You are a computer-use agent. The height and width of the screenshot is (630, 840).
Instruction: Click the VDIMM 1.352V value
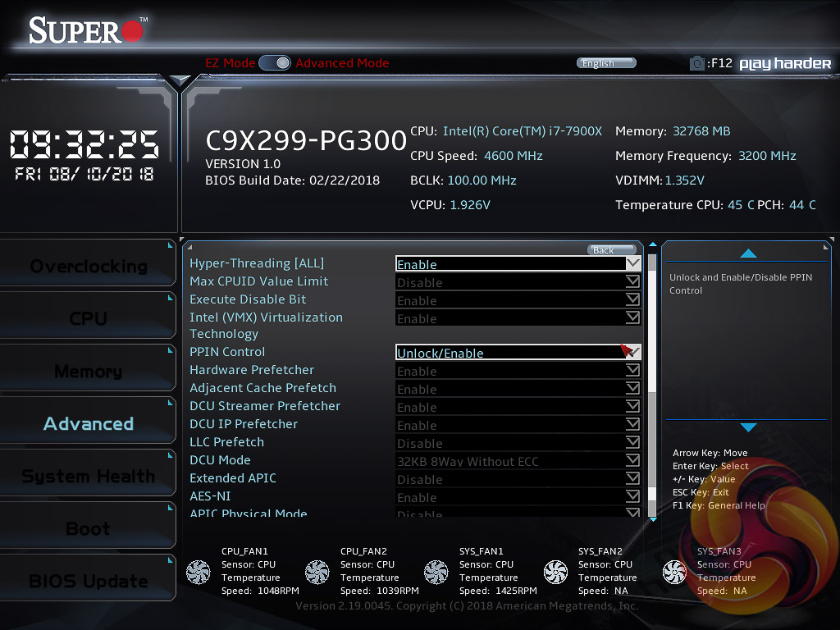[x=685, y=180]
